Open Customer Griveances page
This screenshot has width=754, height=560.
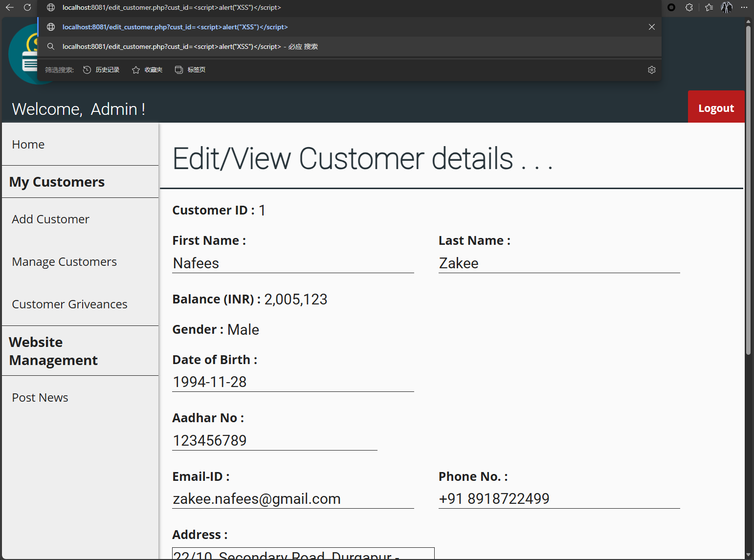(69, 304)
